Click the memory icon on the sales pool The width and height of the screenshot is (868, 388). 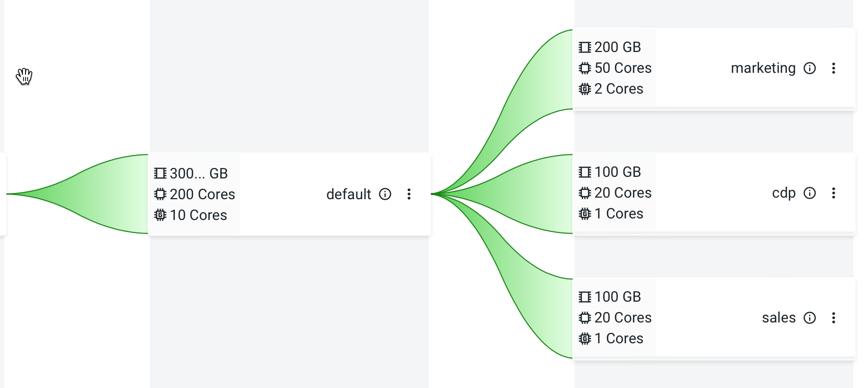[x=585, y=296]
